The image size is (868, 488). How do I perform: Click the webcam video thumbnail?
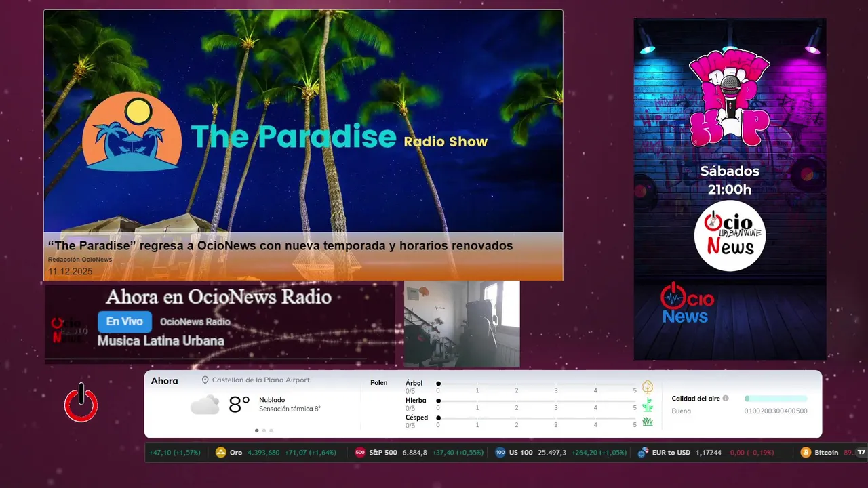(x=462, y=324)
